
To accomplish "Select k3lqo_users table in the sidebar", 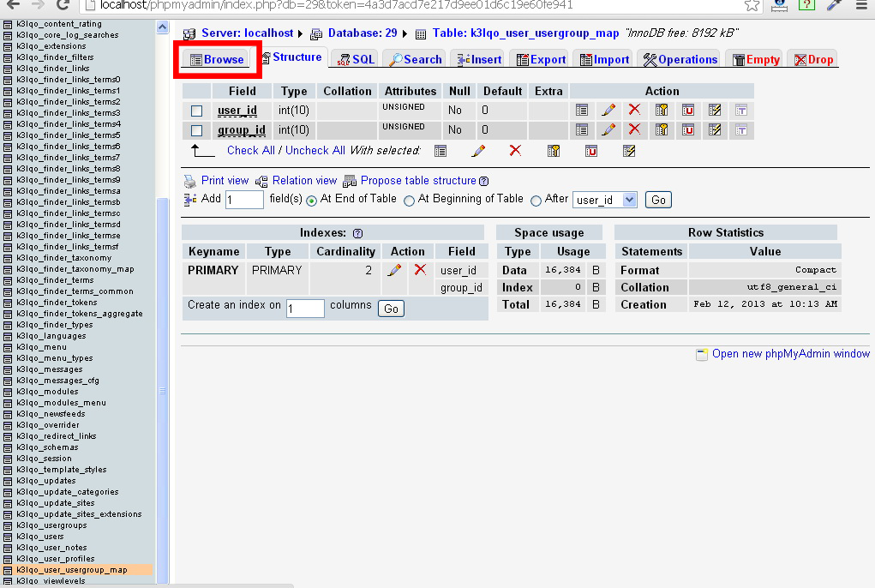I will (x=40, y=537).
